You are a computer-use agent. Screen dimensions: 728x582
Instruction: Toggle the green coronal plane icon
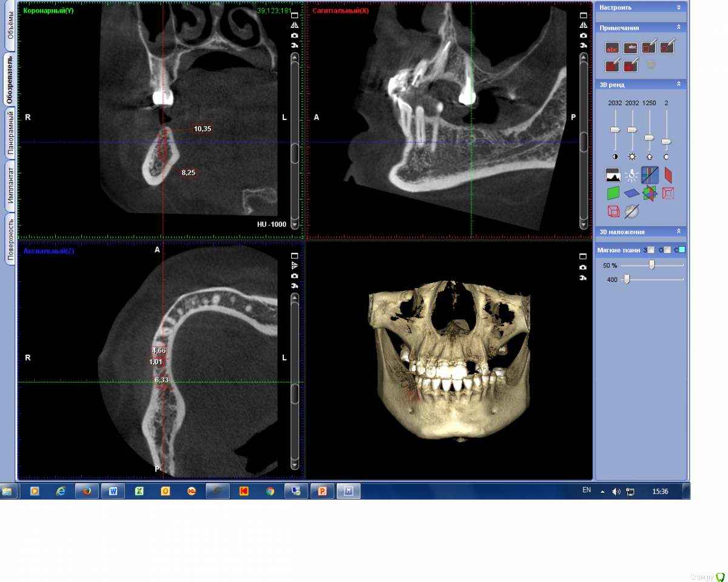point(613,193)
